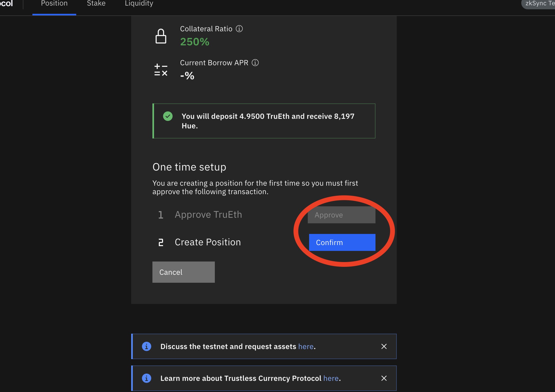
Task: Click the blue info icon on testnet banner
Action: [x=147, y=346]
